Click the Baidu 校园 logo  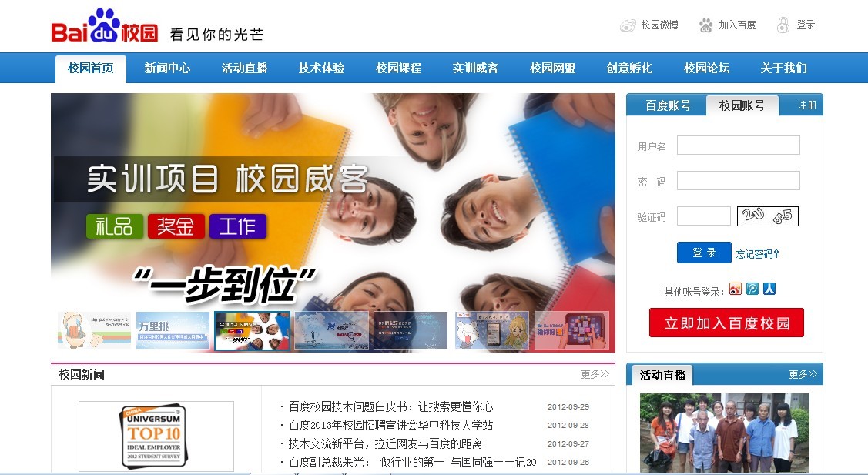coord(105,26)
